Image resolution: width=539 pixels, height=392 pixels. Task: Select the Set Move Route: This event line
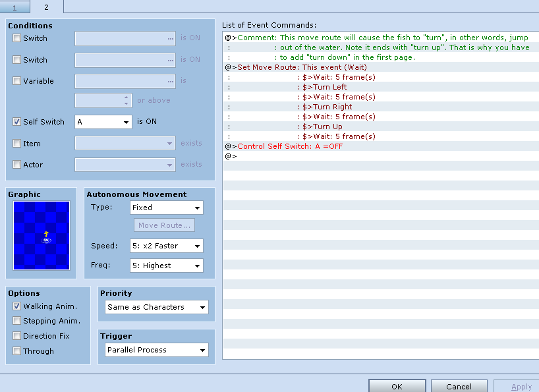381,67
